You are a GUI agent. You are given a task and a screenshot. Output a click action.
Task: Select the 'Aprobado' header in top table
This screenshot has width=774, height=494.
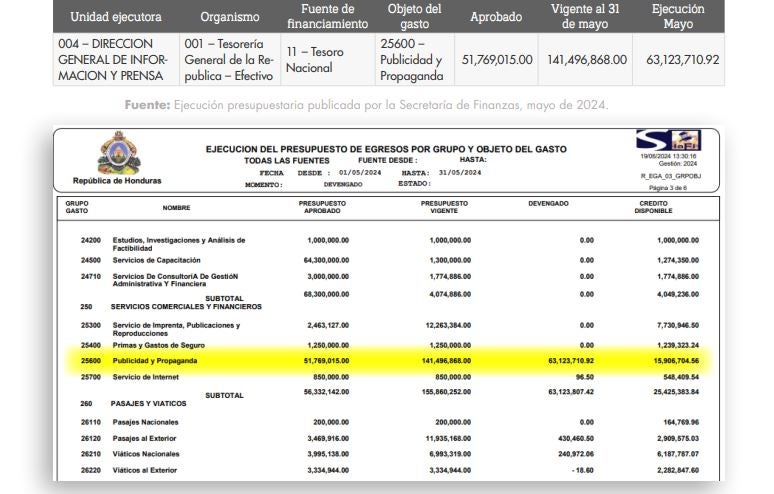click(x=496, y=17)
